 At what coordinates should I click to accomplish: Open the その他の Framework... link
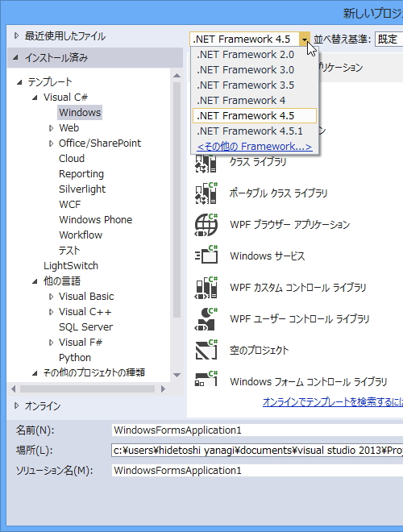[x=255, y=147]
